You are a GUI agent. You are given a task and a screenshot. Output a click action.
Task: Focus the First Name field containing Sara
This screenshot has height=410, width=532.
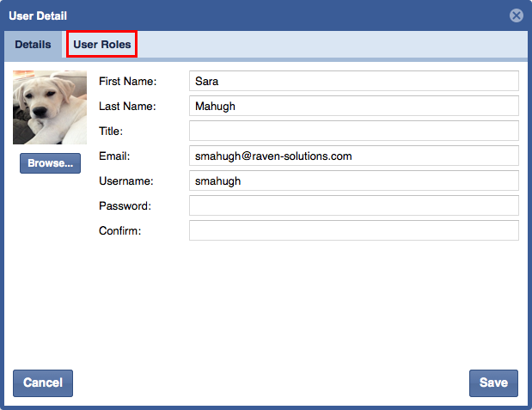coord(353,81)
